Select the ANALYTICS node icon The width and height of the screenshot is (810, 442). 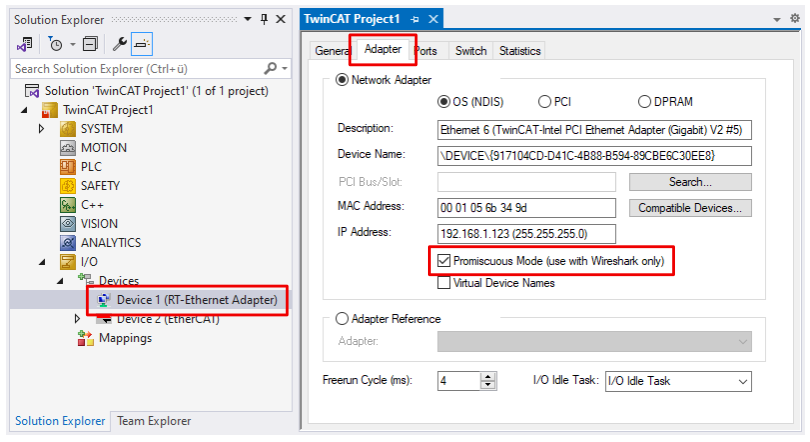coord(68,243)
